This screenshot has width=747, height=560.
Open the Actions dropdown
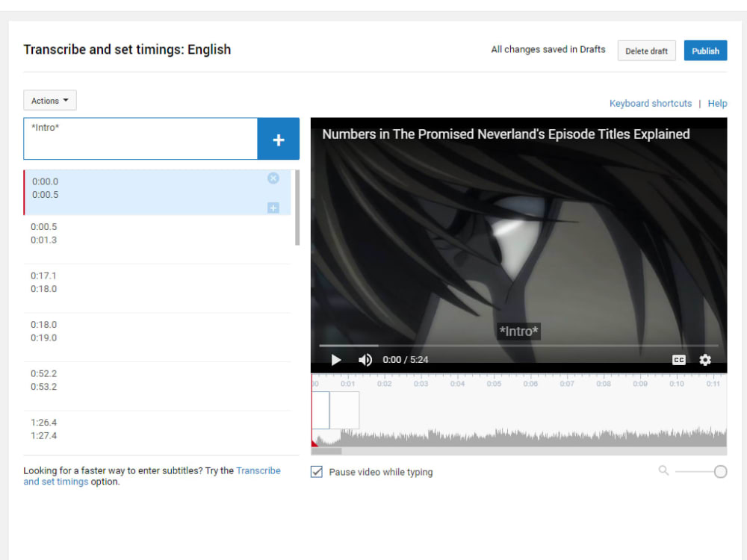tap(50, 101)
